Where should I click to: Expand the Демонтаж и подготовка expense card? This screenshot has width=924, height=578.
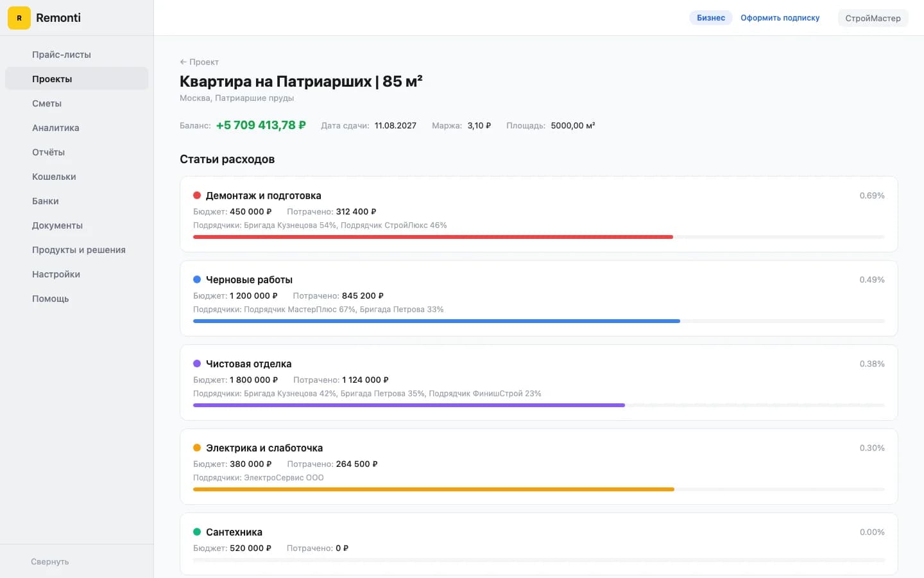coord(538,214)
